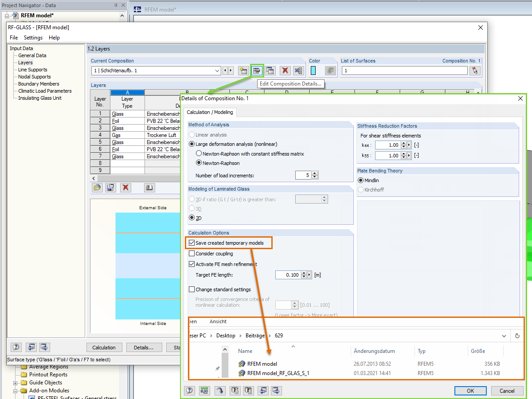532x399 pixels.
Task: Click the Undo arrow icon in details dialog
Action: point(220,391)
